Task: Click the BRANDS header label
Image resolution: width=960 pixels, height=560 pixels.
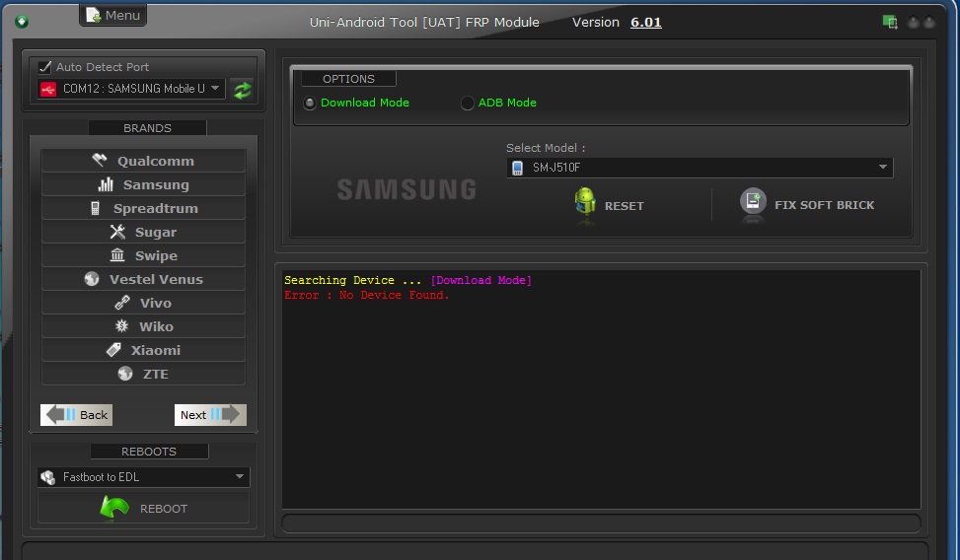Action: click(148, 128)
